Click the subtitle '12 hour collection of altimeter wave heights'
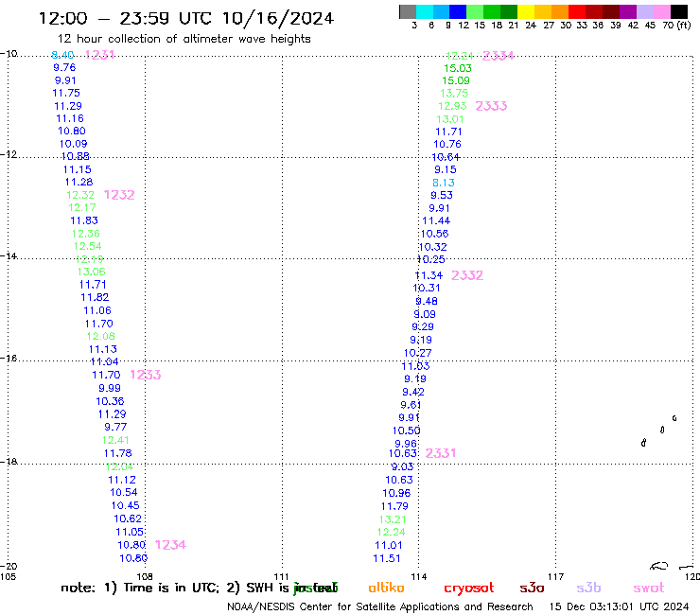This screenshot has width=700, height=615. [x=184, y=39]
